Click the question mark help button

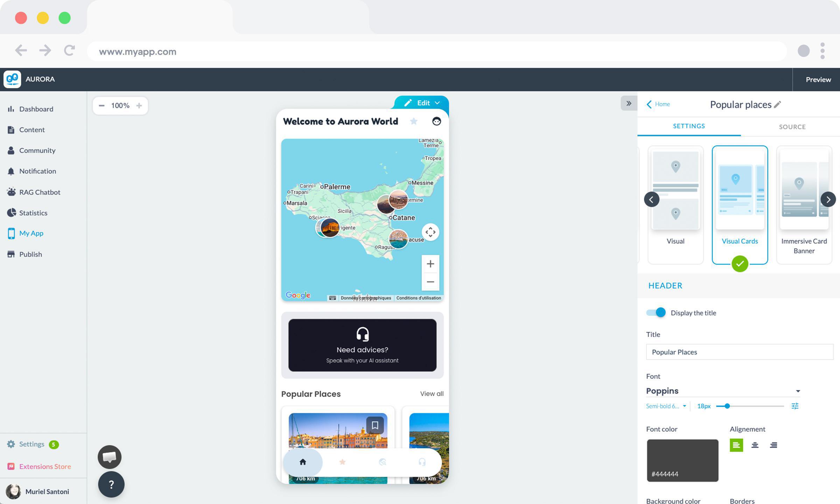tap(111, 484)
